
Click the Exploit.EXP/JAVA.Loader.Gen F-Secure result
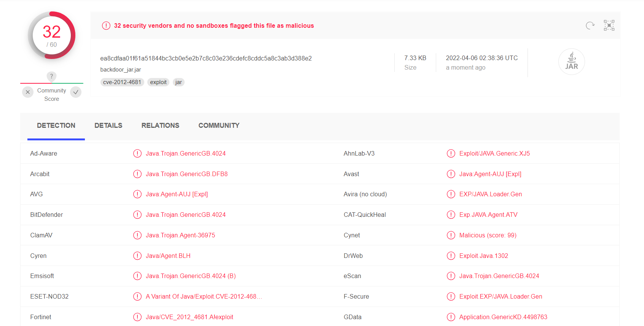point(501,296)
